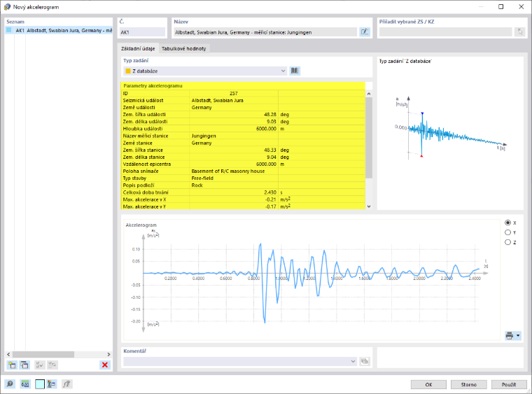
Task: Click the formula fx icon
Action: 66,384
